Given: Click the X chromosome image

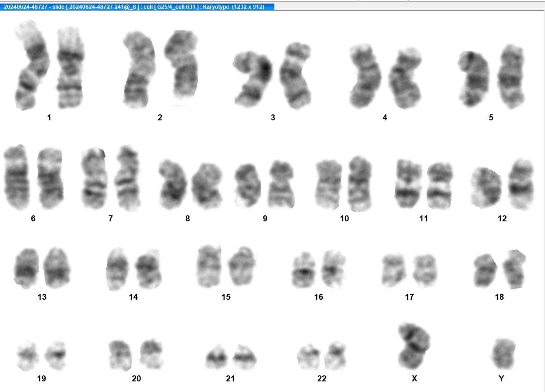Looking at the screenshot, I should click(414, 346).
